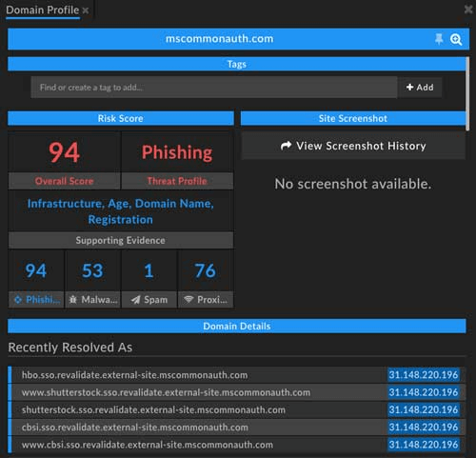
Task: Select the Domain Profile tab
Action: [x=43, y=10]
